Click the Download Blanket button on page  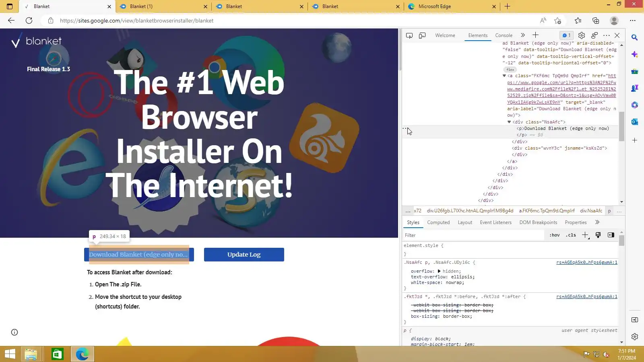[139, 255]
